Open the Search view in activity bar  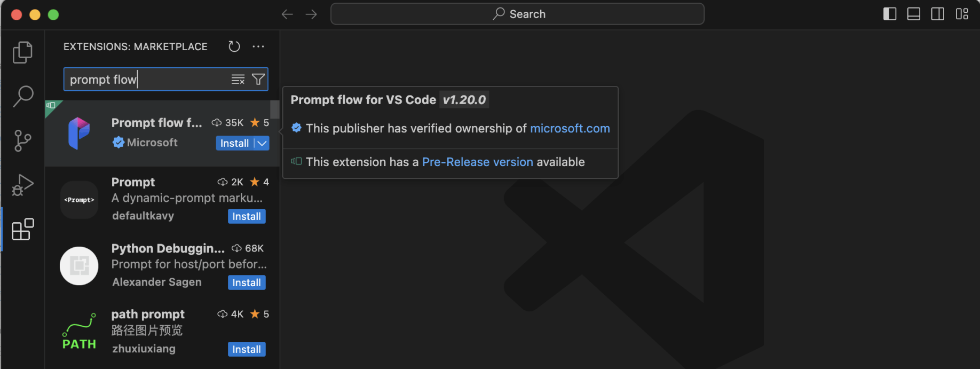coord(22,97)
